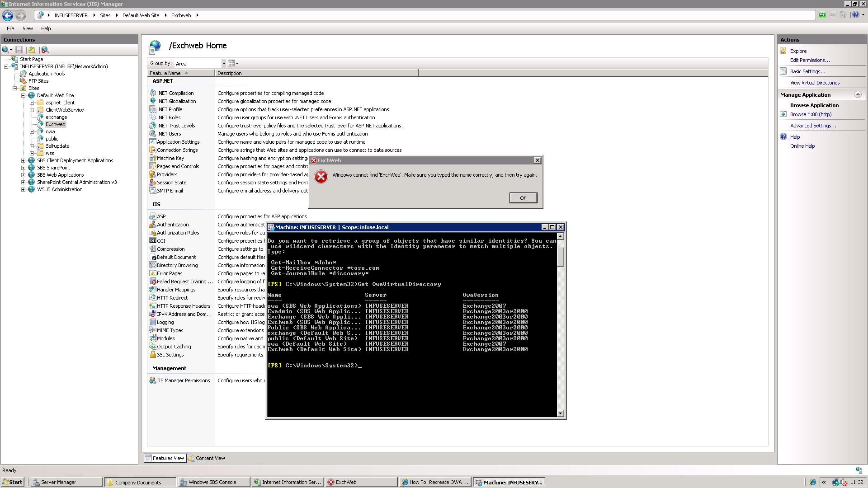Click the Help icon in Actions pane
Viewport: 868px width, 488px height.
click(x=783, y=137)
